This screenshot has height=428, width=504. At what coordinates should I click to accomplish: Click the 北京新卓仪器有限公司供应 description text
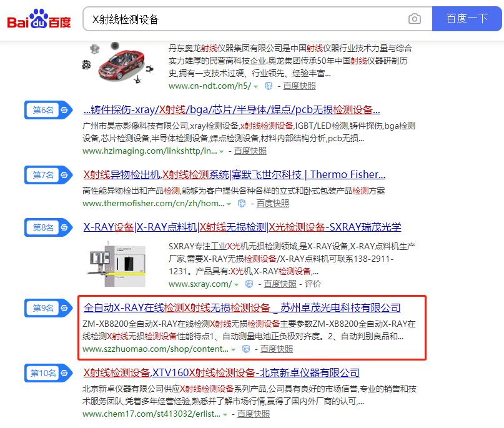pos(249,395)
